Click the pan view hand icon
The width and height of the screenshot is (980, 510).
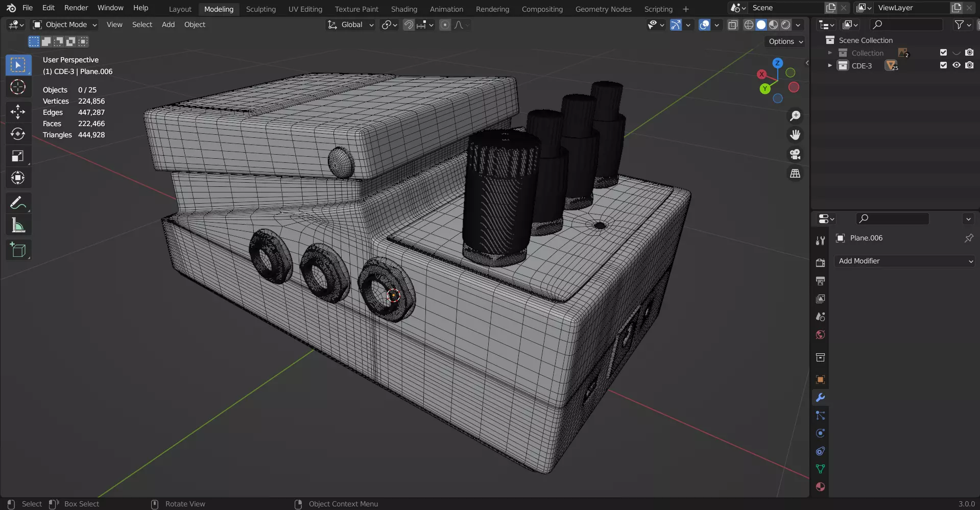(x=795, y=135)
